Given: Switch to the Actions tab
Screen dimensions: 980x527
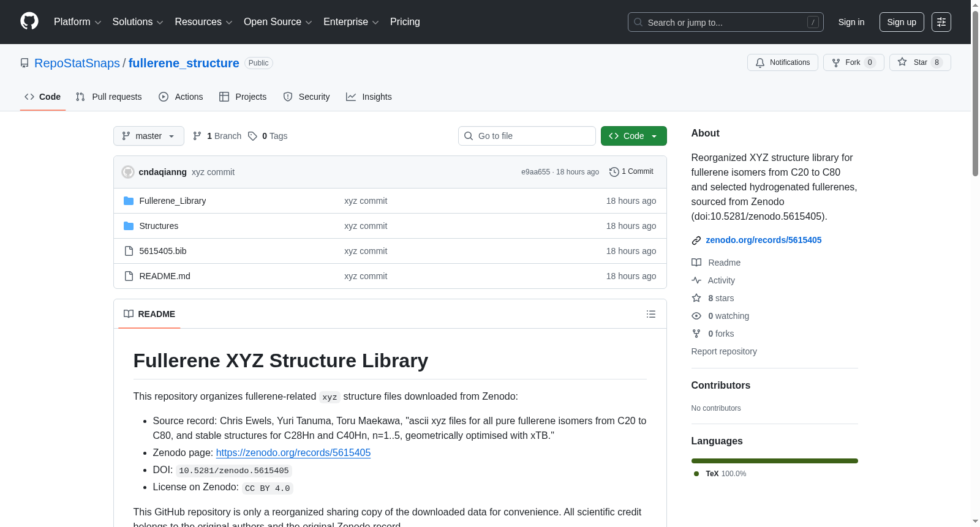Looking at the screenshot, I should click(181, 97).
